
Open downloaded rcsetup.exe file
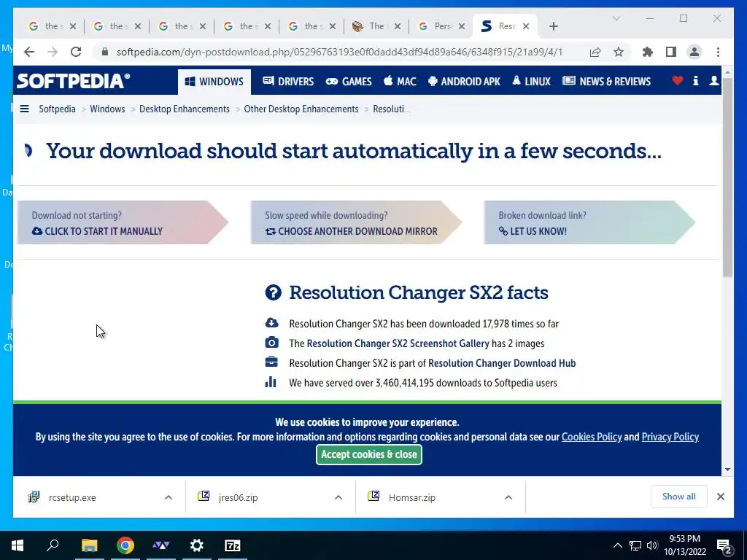click(x=72, y=497)
